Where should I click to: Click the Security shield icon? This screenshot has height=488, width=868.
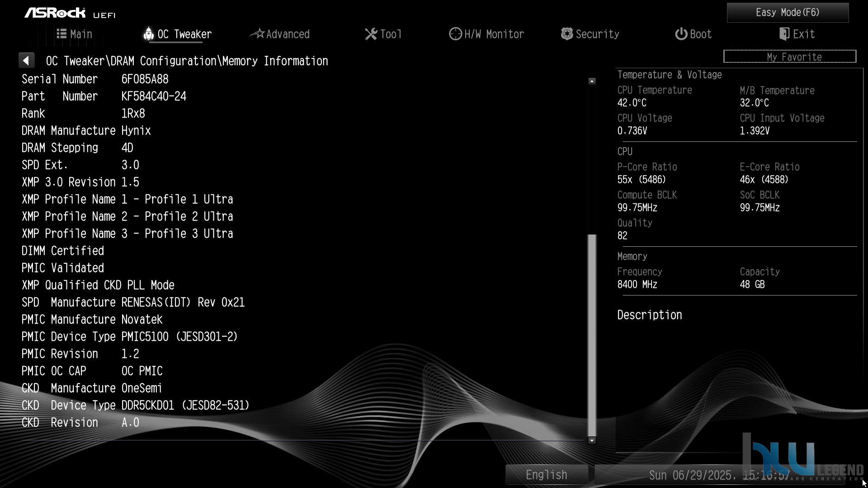click(566, 34)
